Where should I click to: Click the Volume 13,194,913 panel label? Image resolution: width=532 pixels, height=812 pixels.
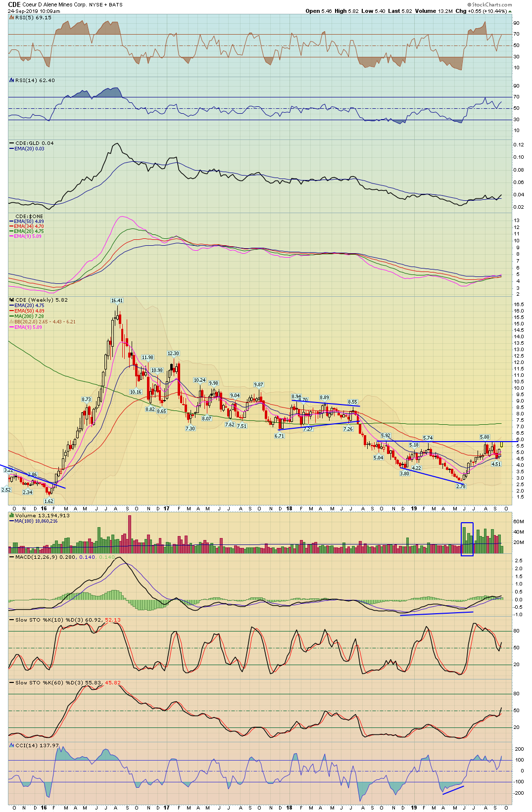(42, 515)
